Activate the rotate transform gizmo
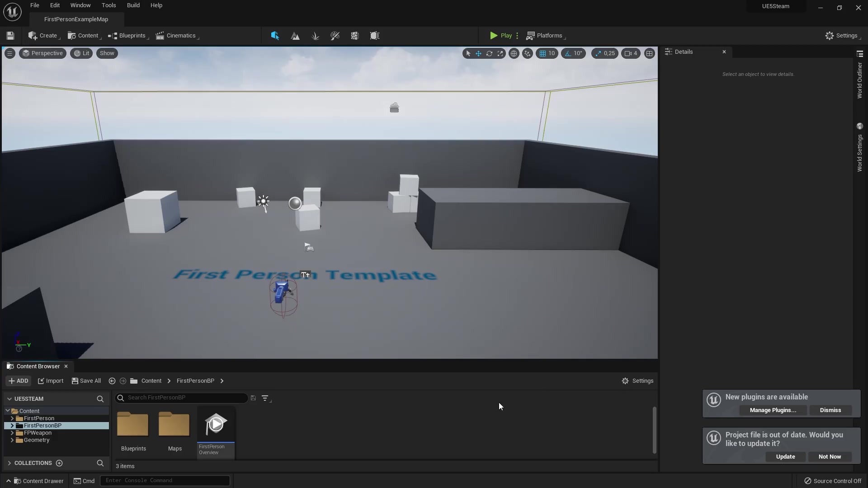Viewport: 868px width, 488px height. [489, 53]
